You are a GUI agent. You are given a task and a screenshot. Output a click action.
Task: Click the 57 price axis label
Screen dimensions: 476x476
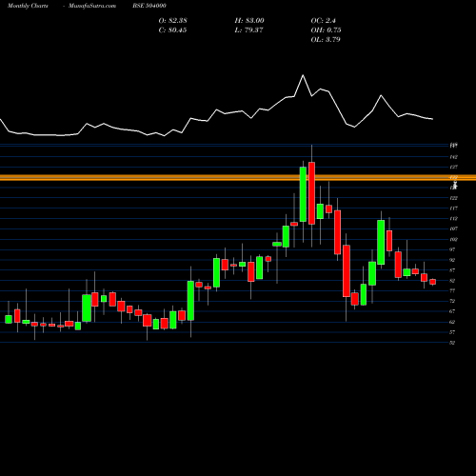click(452, 332)
